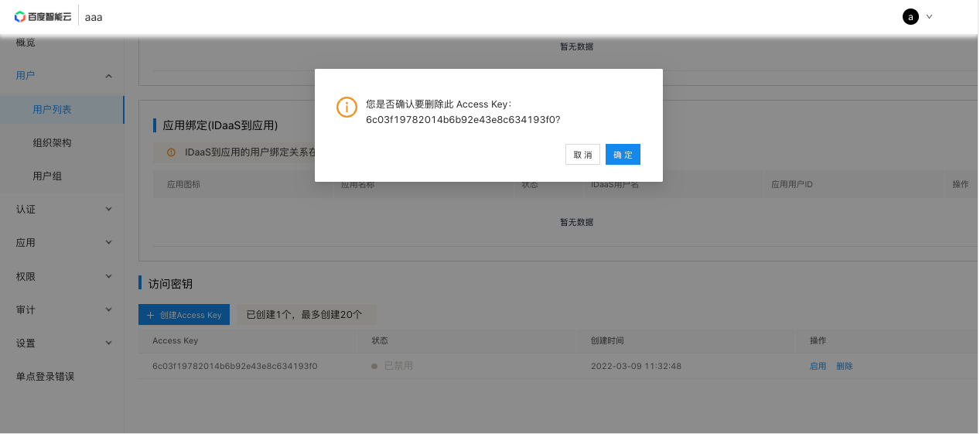Screen dimensions: 980x434
Task: Cancel the delete dialog with 取消
Action: [582, 155]
